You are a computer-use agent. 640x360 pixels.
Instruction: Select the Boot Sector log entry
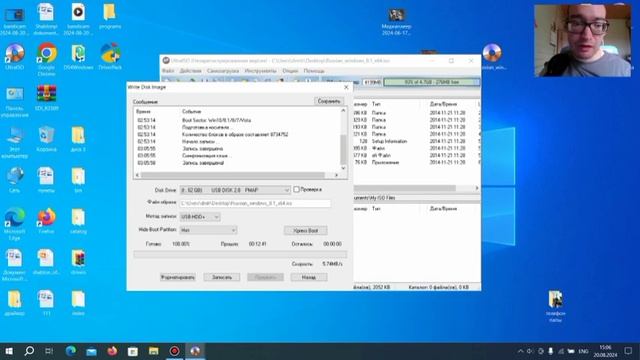coord(237,120)
